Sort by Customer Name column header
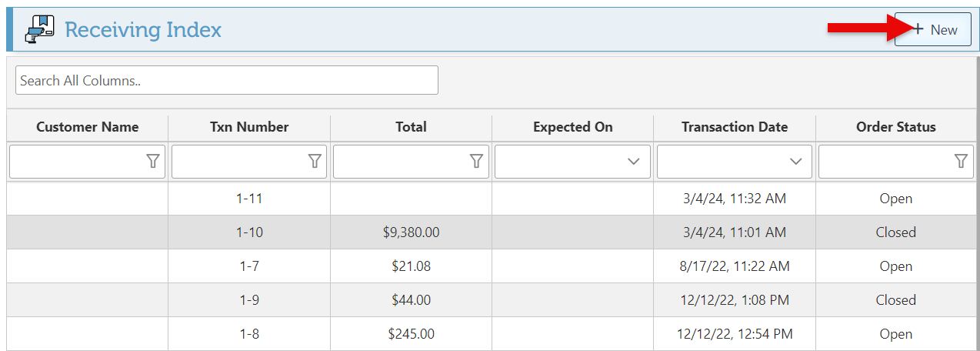Viewport: 980px width, 351px height. tap(88, 127)
